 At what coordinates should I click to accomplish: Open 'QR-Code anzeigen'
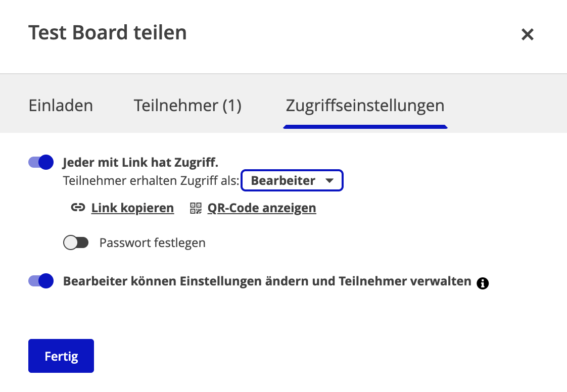click(261, 208)
